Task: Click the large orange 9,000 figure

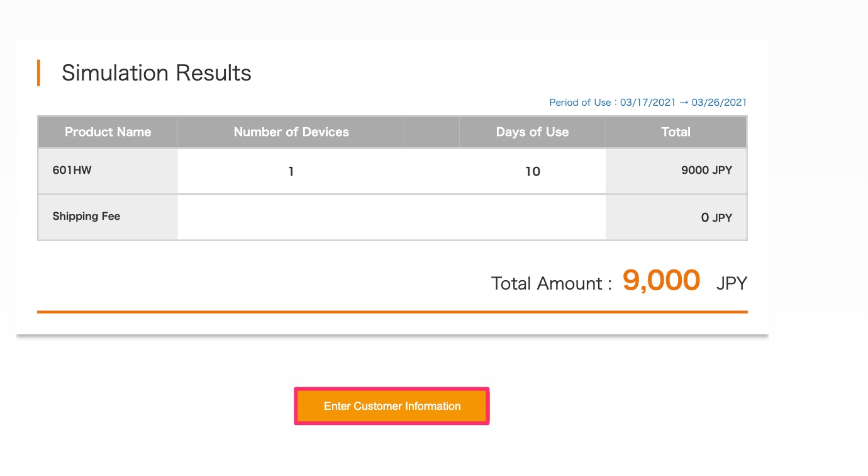Action: (x=661, y=281)
